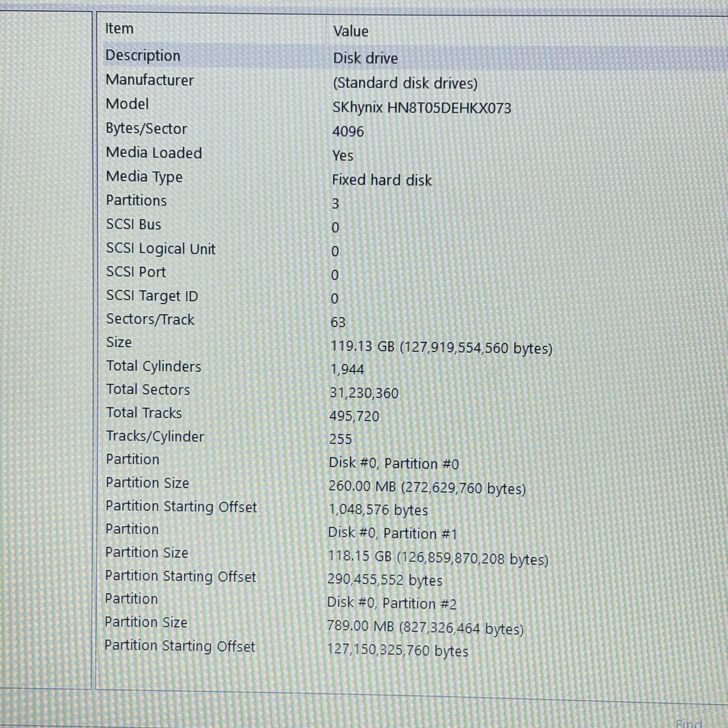The height and width of the screenshot is (728, 728).
Task: Click the value Fixed hard disk
Action: pyautogui.click(x=381, y=180)
